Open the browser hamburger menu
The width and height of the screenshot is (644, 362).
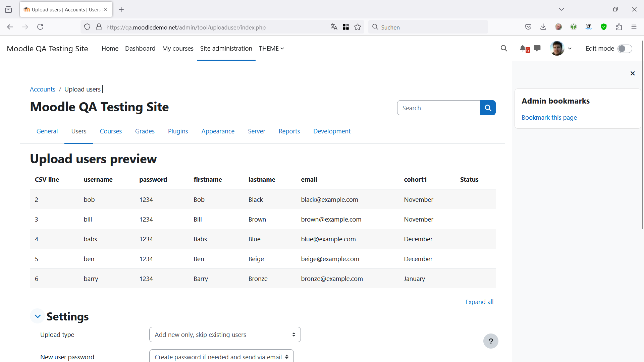pyautogui.click(x=634, y=27)
